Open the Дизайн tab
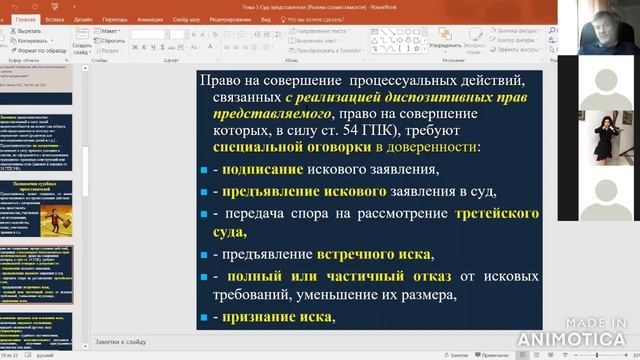 coord(83,19)
